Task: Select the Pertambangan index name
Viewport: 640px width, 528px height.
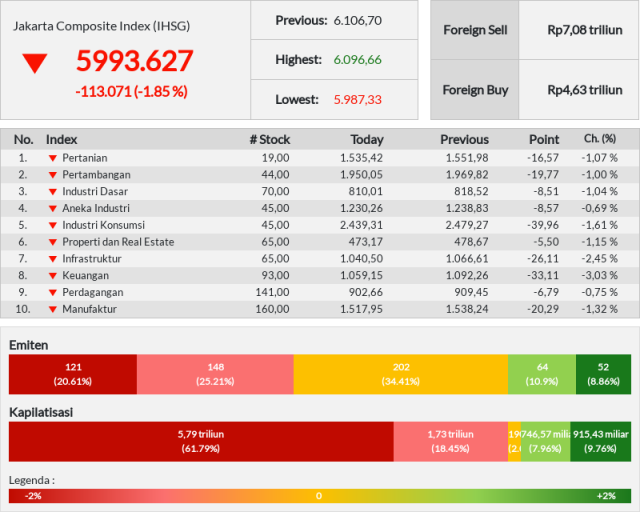Action: 96,175
